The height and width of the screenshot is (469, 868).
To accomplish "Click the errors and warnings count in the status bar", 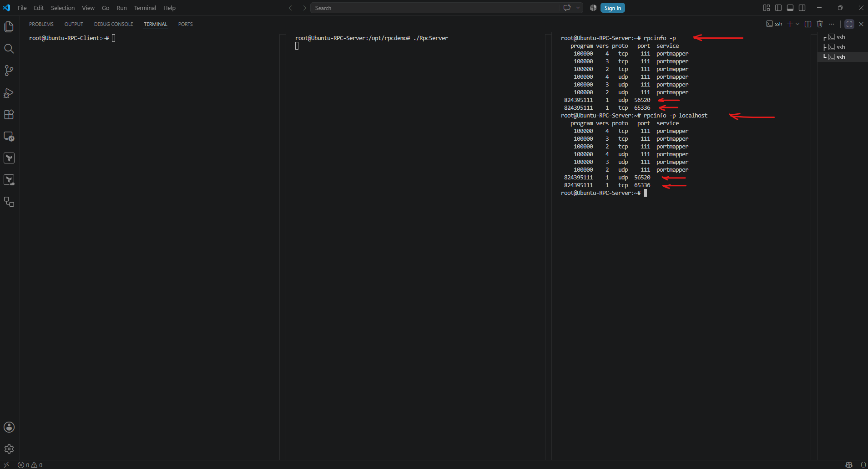I will point(30,465).
